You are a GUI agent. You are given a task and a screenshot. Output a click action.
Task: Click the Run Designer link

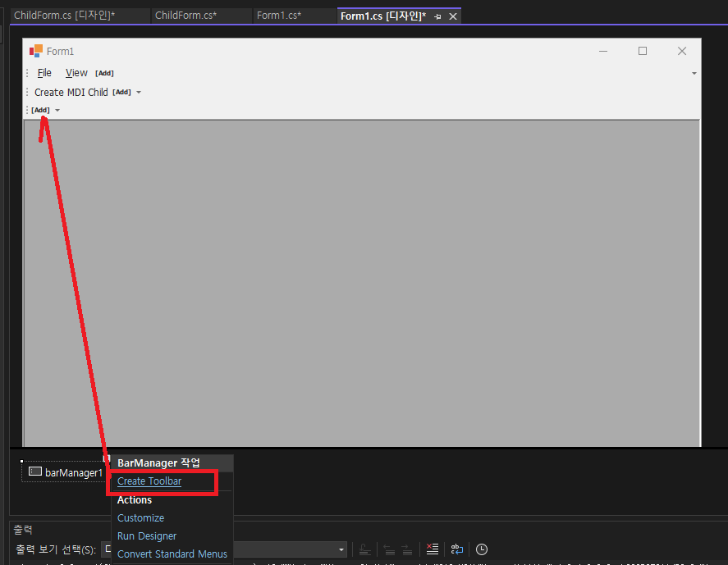coord(147,535)
